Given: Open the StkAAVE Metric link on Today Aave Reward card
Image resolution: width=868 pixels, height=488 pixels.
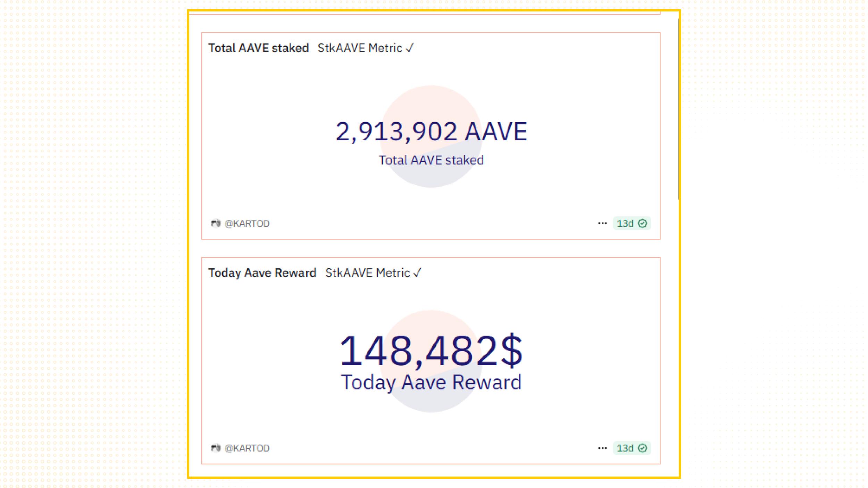Looking at the screenshot, I should (367, 273).
